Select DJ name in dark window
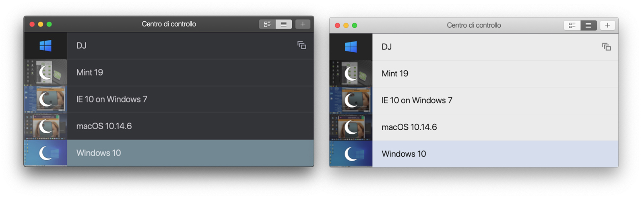This screenshot has width=644, height=198. [81, 45]
